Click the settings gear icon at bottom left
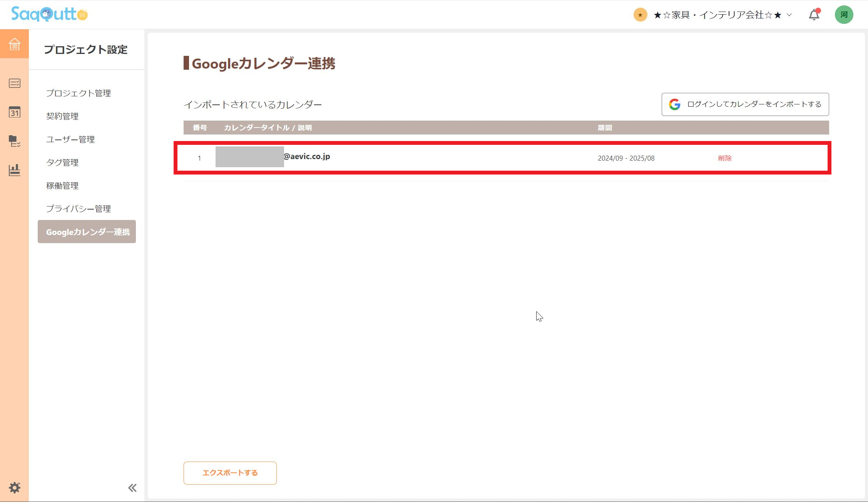This screenshot has height=502, width=868. (x=14, y=487)
